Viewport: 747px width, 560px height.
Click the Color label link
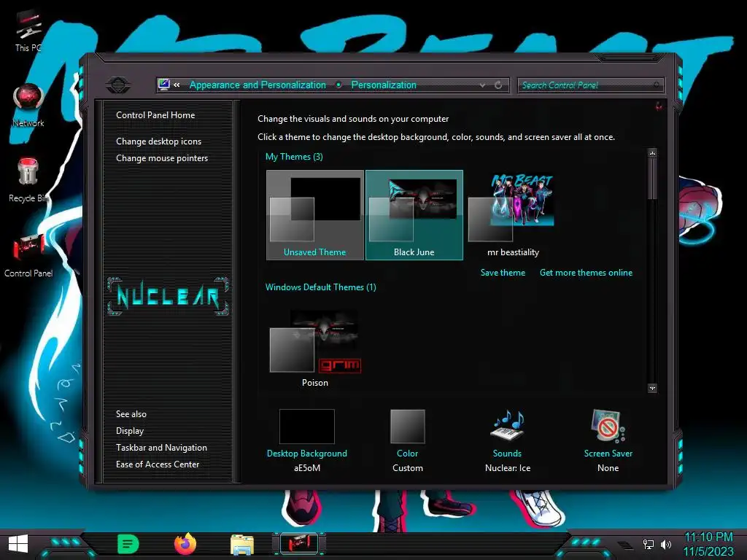pos(407,454)
